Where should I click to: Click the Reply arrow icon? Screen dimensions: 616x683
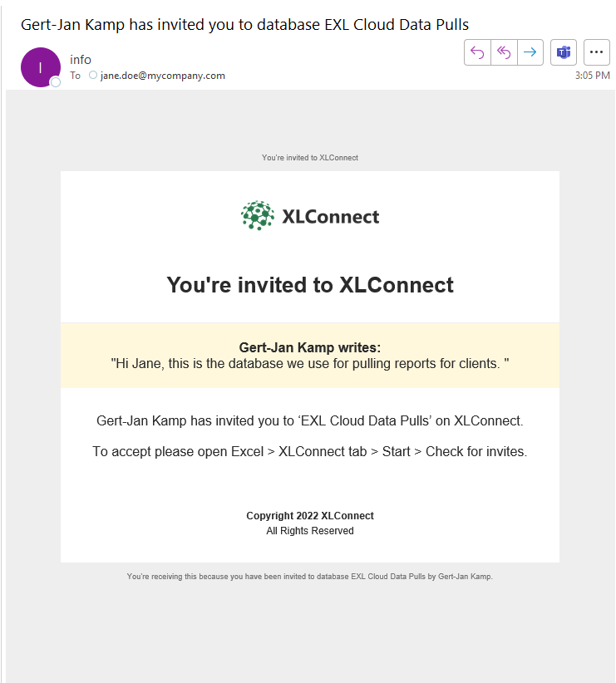pos(477,52)
